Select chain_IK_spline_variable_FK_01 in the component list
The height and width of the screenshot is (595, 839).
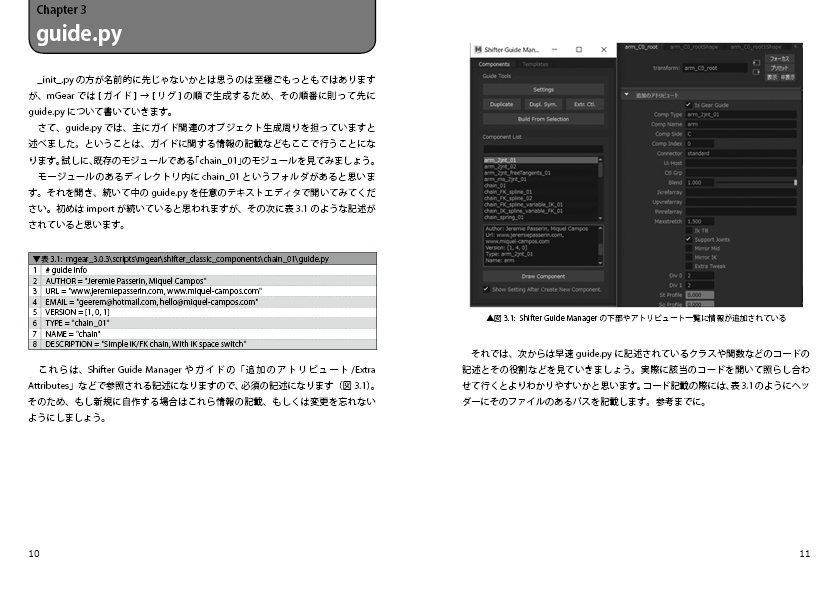pyautogui.click(x=540, y=211)
